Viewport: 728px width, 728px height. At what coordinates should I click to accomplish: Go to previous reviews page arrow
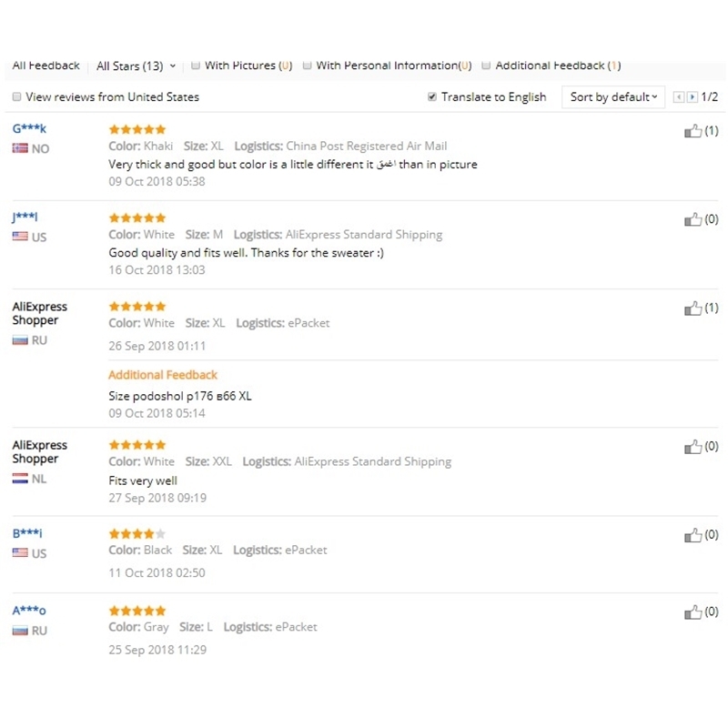[x=678, y=97]
